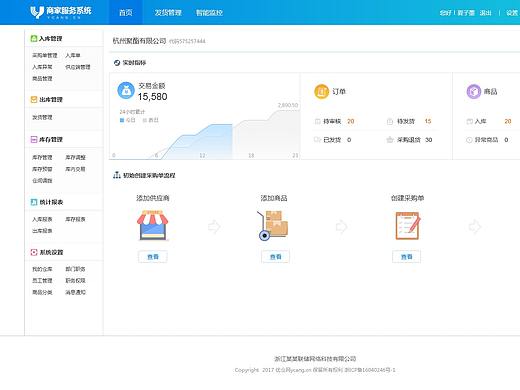Screen dimensions: 520x390
Task: Click the flow chart icon beside 初始创建采购单流程
Action: pyautogui.click(x=117, y=175)
